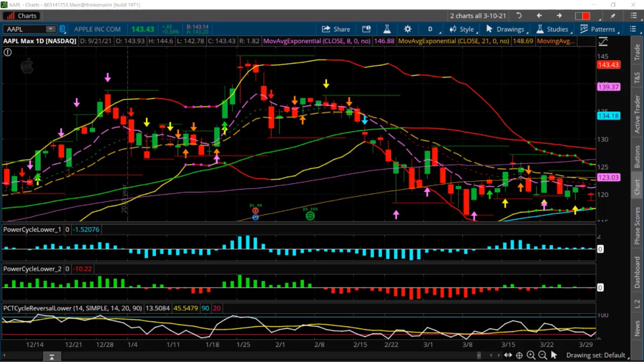Click the far-left scroll start triangle
Image resolution: width=644 pixels, height=362 pixels.
[x=4, y=355]
